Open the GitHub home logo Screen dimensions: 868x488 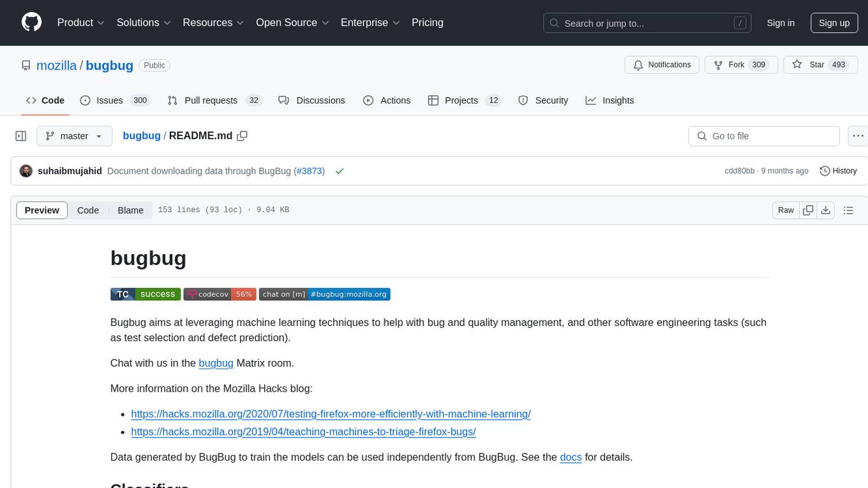click(31, 22)
